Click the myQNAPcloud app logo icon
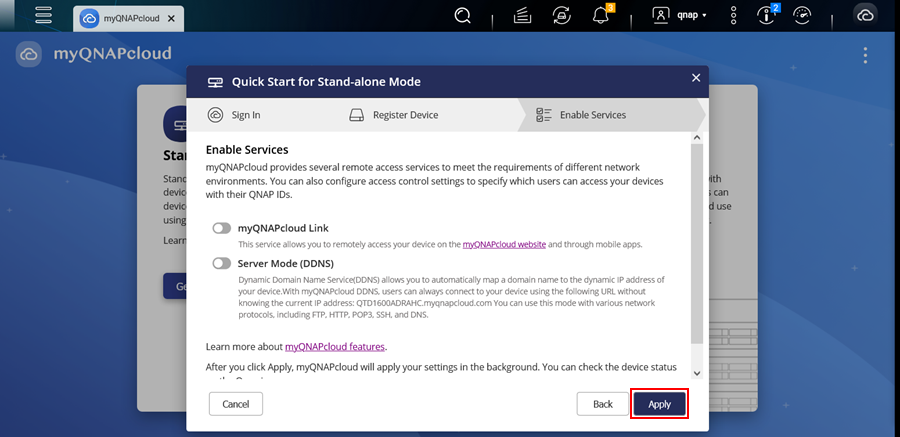 click(29, 54)
